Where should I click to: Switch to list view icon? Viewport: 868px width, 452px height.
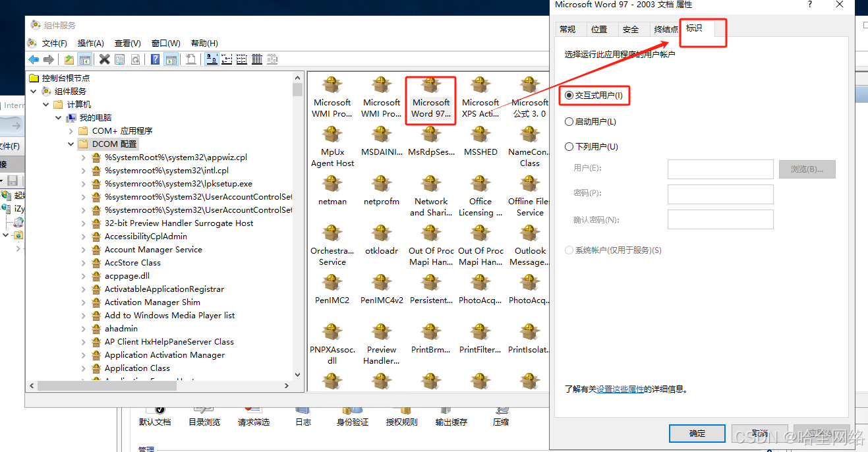click(x=242, y=60)
